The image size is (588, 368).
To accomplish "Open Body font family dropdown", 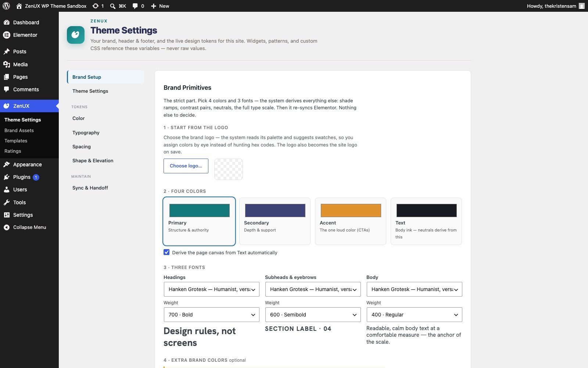I will tap(415, 289).
